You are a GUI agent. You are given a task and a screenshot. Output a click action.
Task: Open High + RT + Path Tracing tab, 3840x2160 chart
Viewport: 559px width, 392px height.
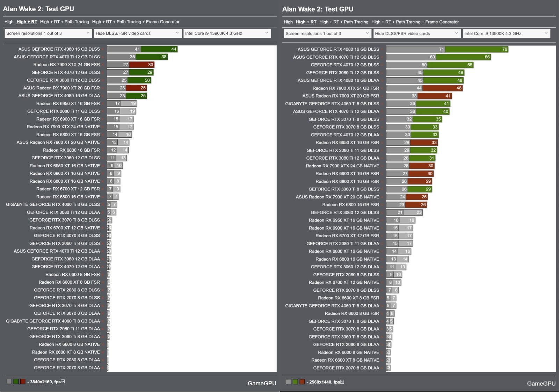pyautogui.click(x=65, y=22)
